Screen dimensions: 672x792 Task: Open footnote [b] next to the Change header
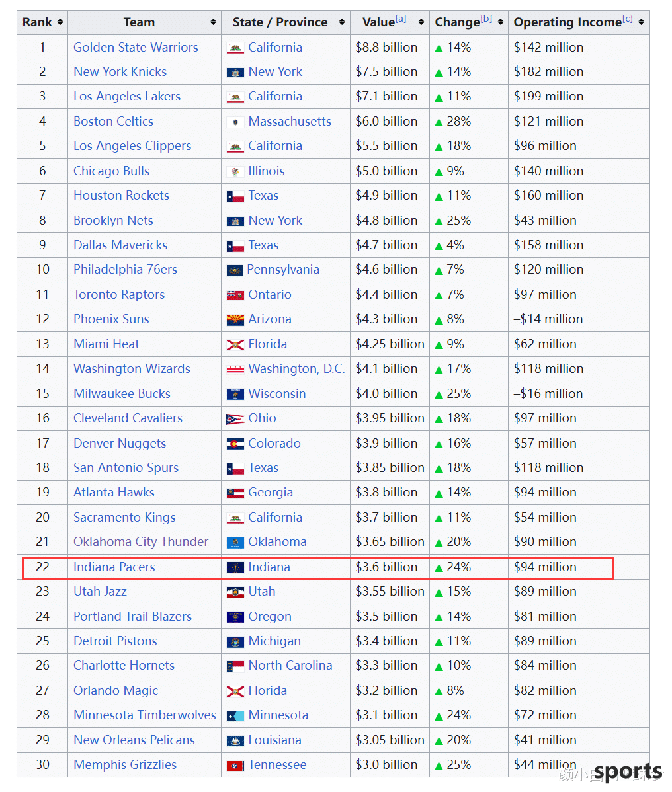point(486,19)
